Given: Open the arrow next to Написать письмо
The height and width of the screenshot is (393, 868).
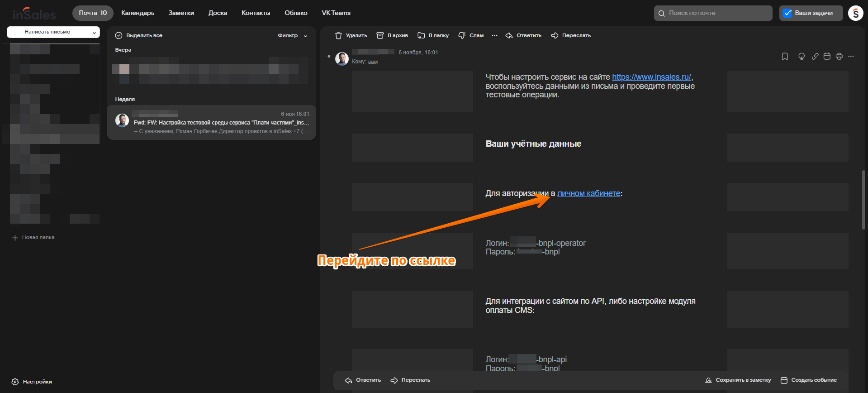Looking at the screenshot, I should tap(94, 32).
